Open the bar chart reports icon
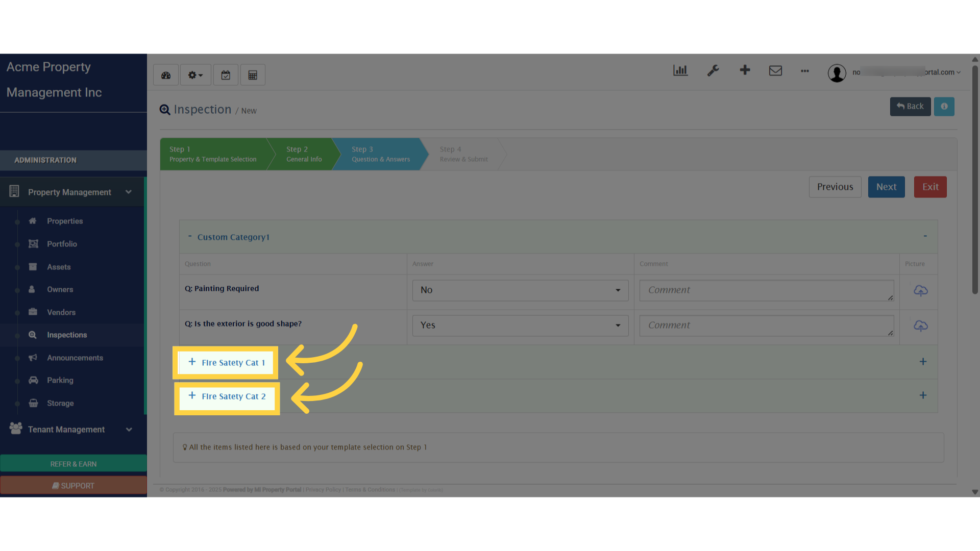The height and width of the screenshot is (551, 980). (680, 70)
